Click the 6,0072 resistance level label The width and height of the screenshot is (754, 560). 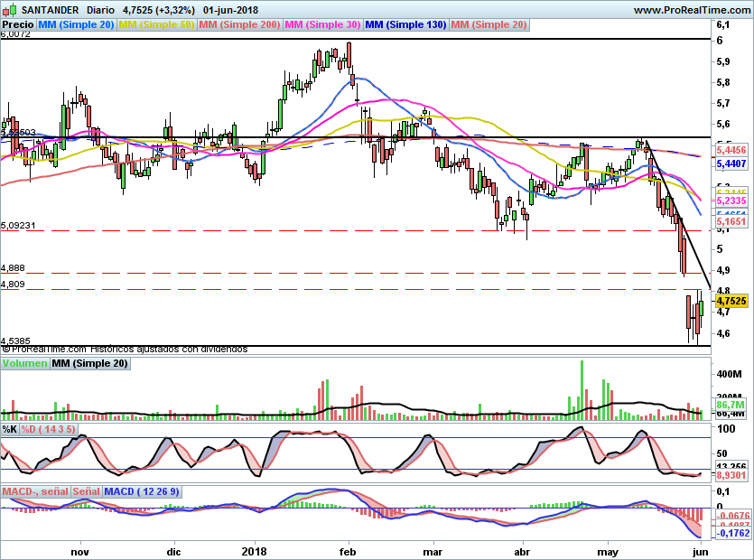point(15,34)
